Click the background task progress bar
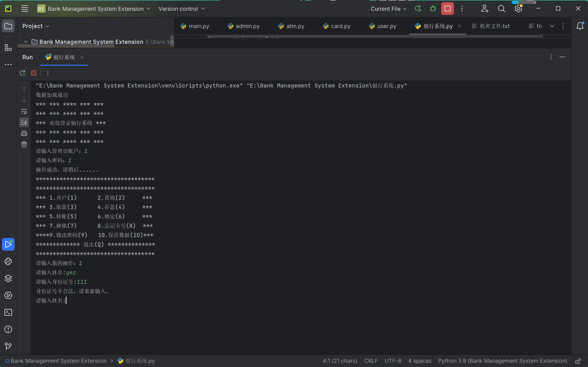The image size is (588, 367). pos(524,2)
